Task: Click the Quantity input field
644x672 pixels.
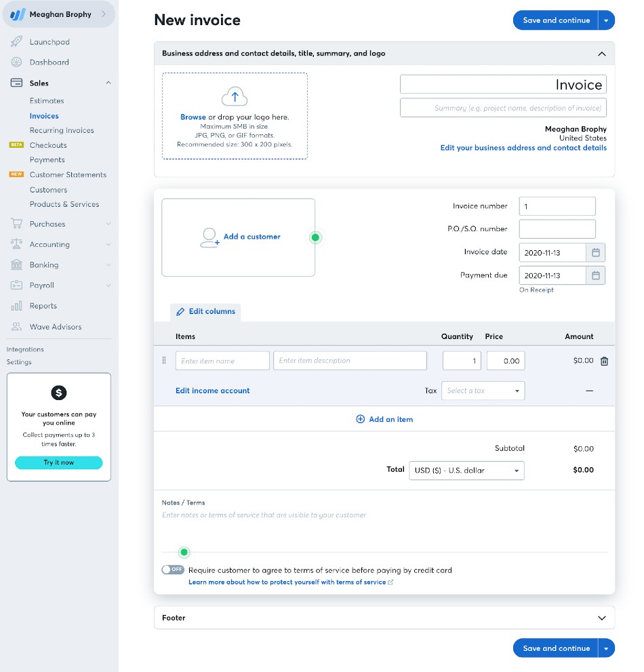Action: [x=462, y=361]
